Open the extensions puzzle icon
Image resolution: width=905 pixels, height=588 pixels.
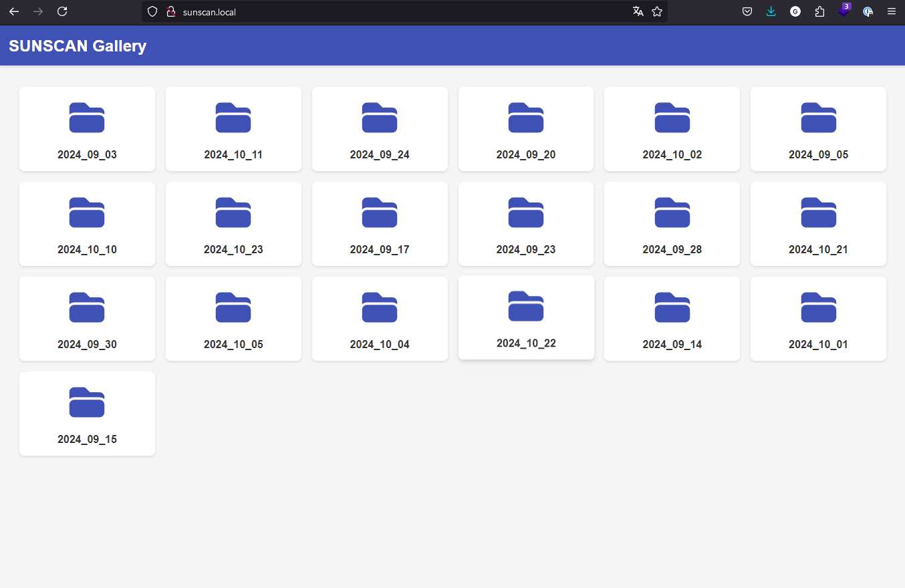[x=819, y=11]
